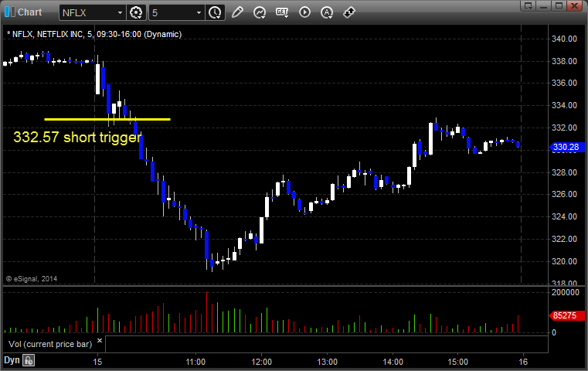Open the circled A alerts menu
This screenshot has width=588, height=371.
pyautogui.click(x=327, y=13)
